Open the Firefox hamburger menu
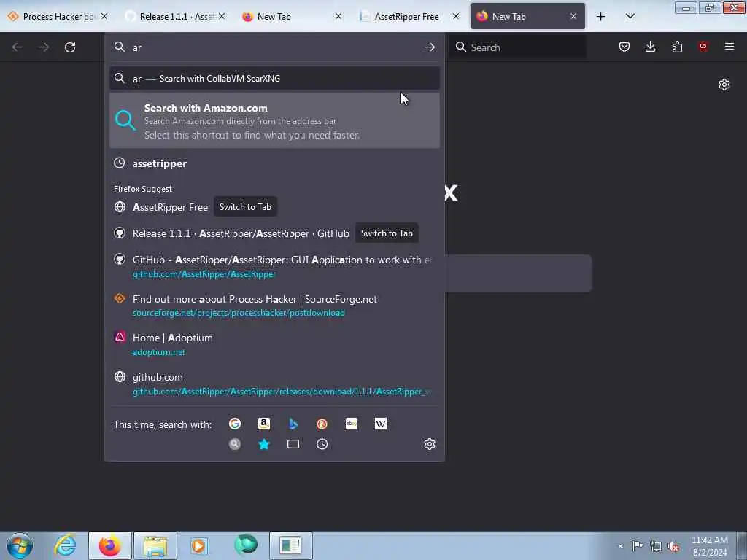Screen dimensions: 747x560 click(x=729, y=47)
